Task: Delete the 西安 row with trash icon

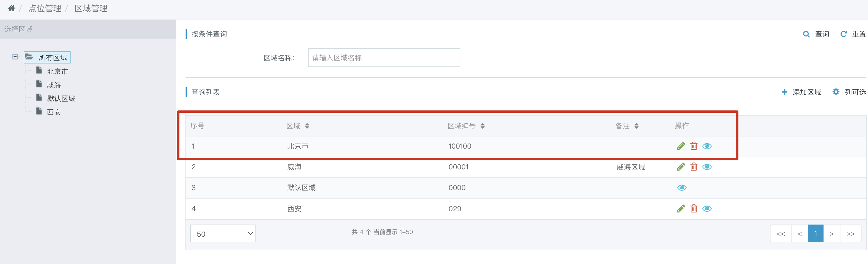Action: (693, 209)
